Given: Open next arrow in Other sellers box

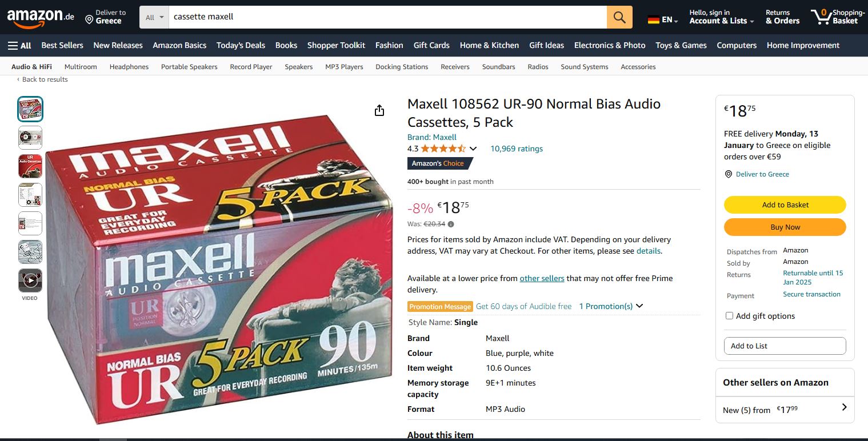Looking at the screenshot, I should (x=844, y=407).
